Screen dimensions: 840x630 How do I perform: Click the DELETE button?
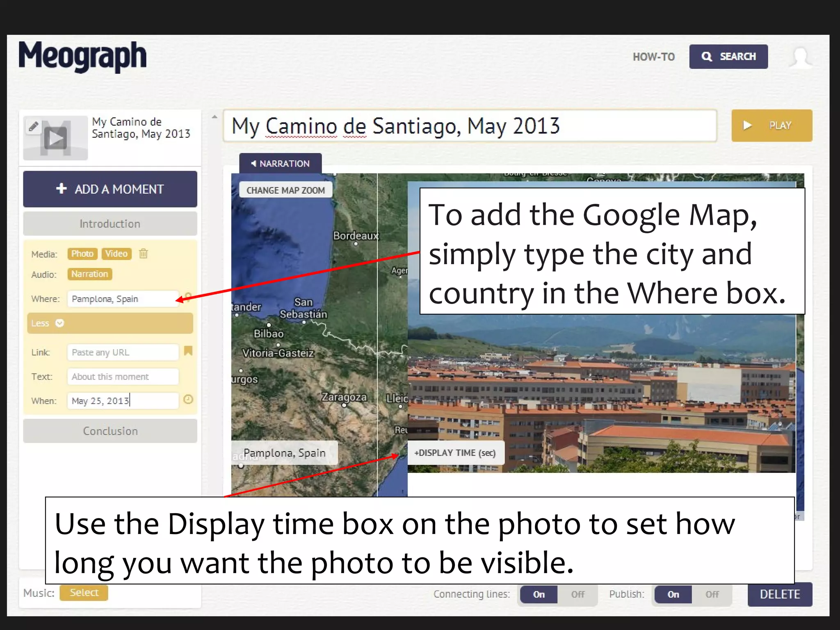[x=780, y=594]
